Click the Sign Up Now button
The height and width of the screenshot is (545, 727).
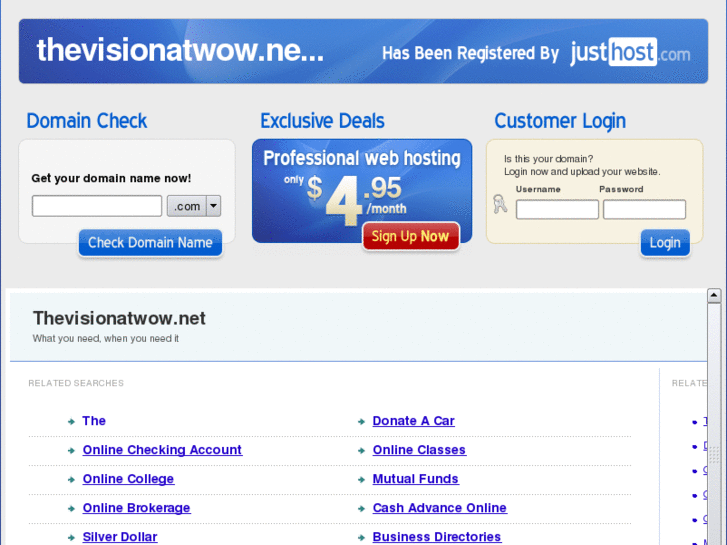411,236
